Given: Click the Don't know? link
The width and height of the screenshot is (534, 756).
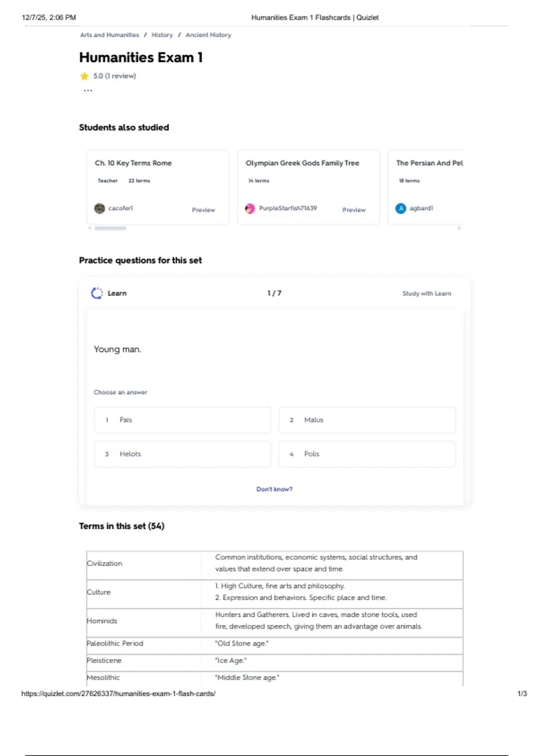Looking at the screenshot, I should tap(274, 489).
